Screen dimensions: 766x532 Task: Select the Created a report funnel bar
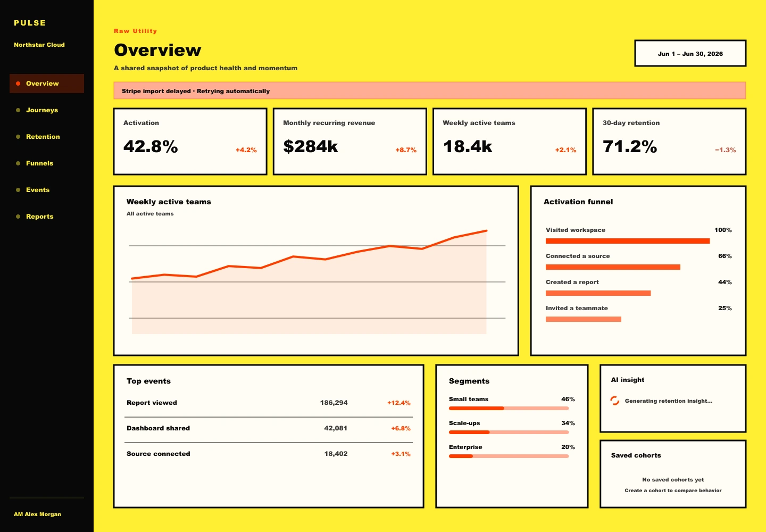598,293
